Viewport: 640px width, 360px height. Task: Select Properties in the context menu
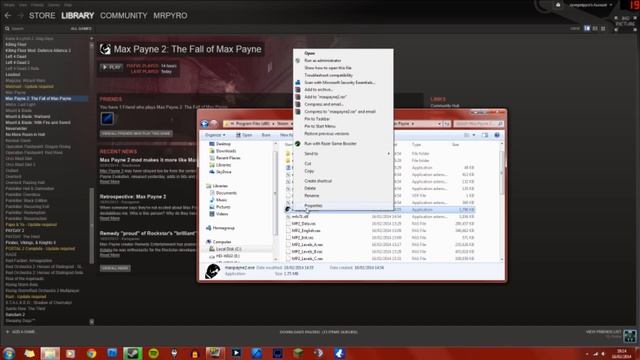click(343, 205)
